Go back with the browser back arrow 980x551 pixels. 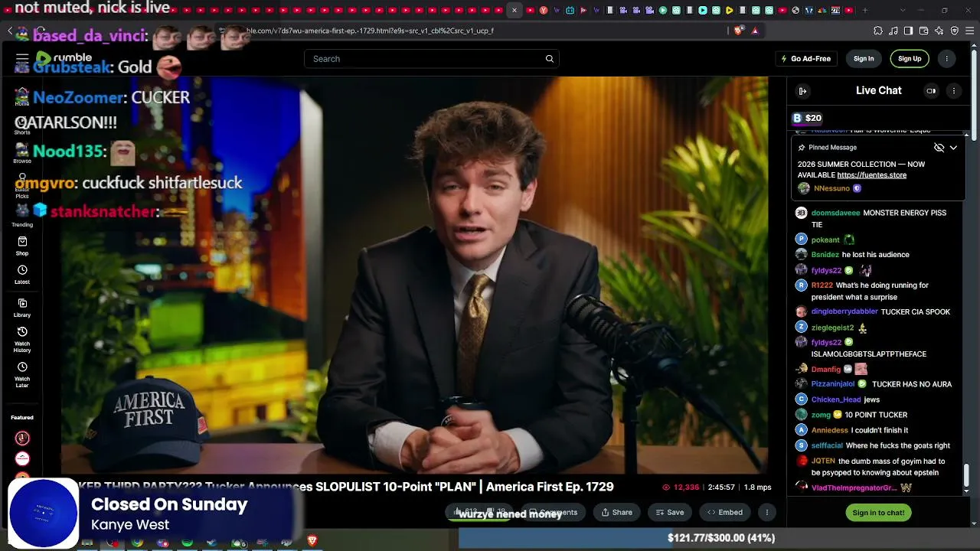pyautogui.click(x=10, y=31)
